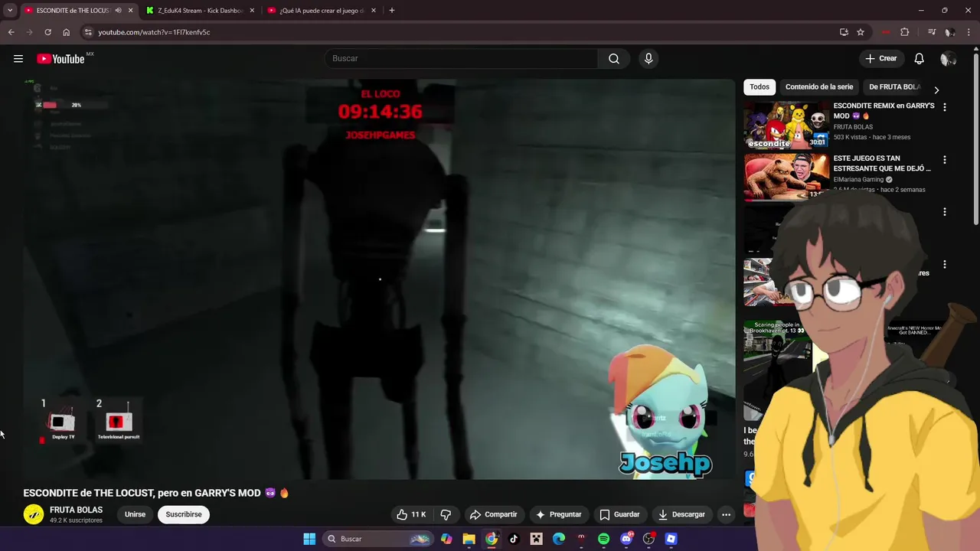Open the Guardar save-to-playlist menu
Image resolution: width=980 pixels, height=551 pixels.
pos(619,514)
